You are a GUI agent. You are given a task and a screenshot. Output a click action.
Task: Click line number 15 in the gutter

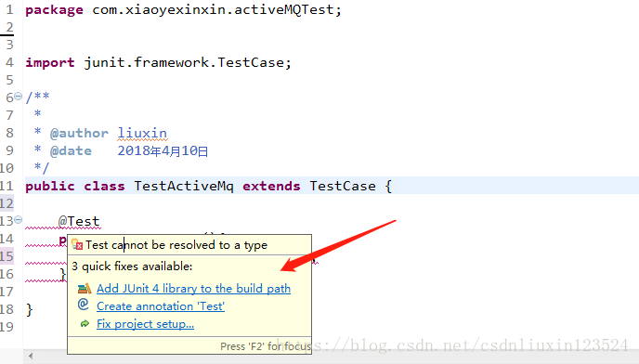coord(7,256)
